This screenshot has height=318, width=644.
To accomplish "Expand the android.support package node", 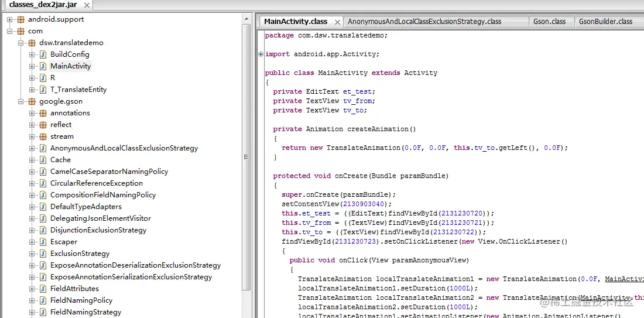I will coord(10,19).
